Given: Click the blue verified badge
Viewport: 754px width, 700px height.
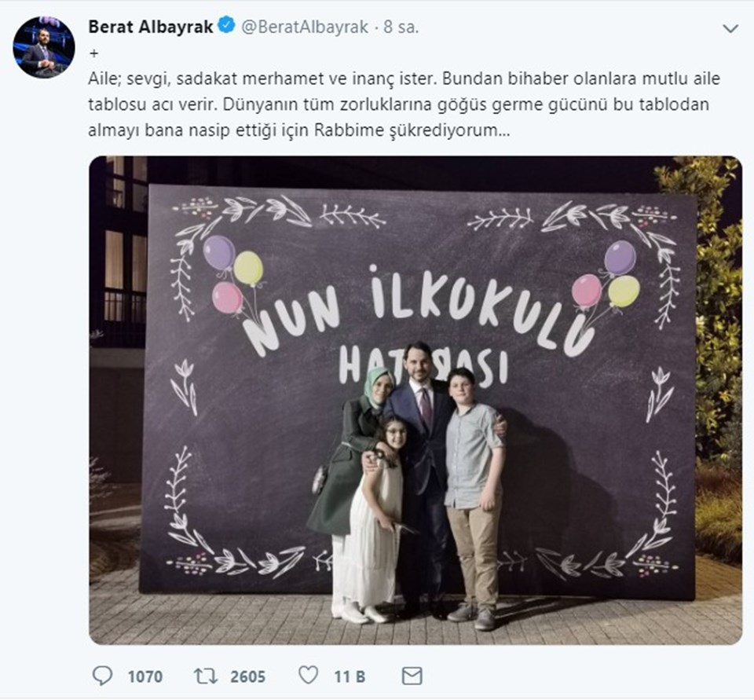Looking at the screenshot, I should coord(227,25).
